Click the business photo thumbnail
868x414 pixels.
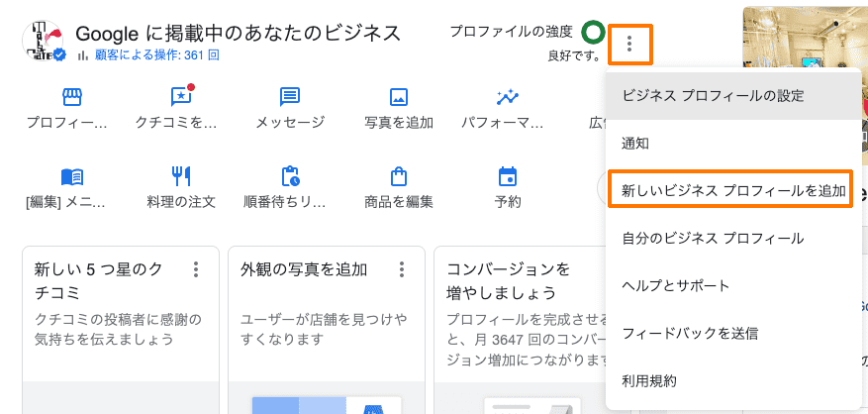pos(805,40)
